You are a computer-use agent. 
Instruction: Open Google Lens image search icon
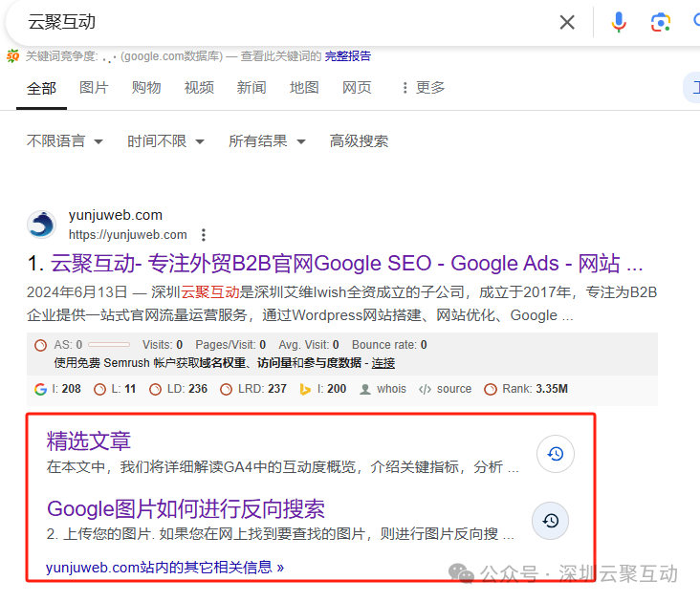click(x=660, y=22)
